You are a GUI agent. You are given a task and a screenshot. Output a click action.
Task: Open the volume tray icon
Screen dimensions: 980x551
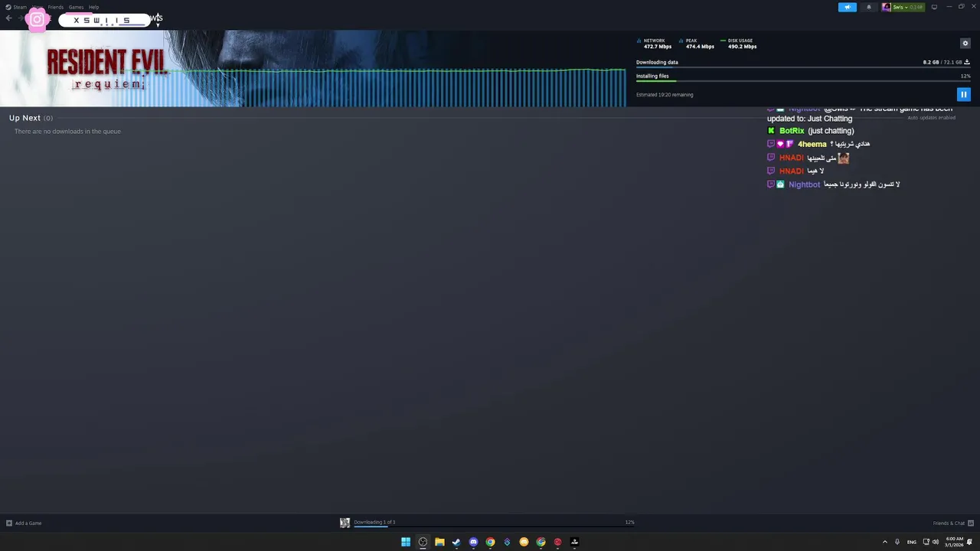click(x=935, y=542)
